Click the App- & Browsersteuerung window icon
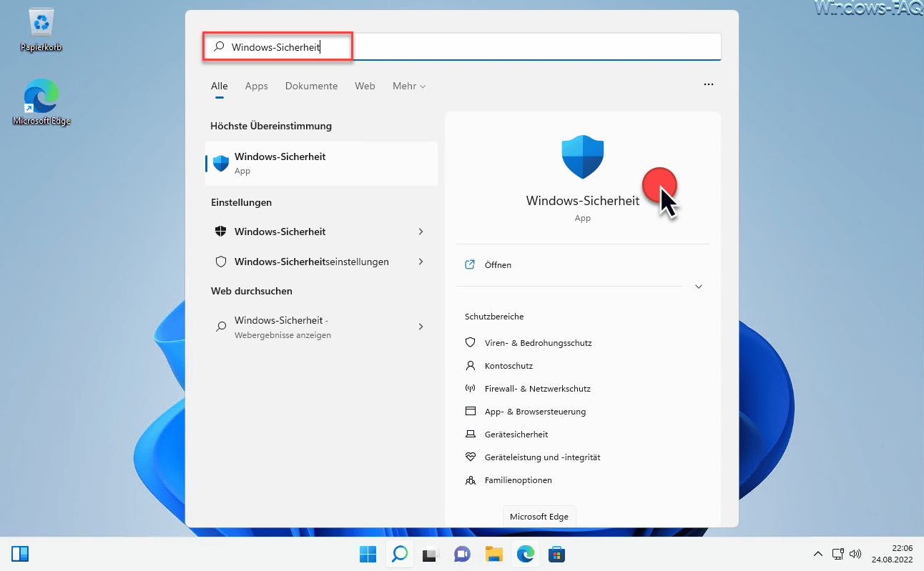Viewport: 924px width, 571px height. (471, 411)
